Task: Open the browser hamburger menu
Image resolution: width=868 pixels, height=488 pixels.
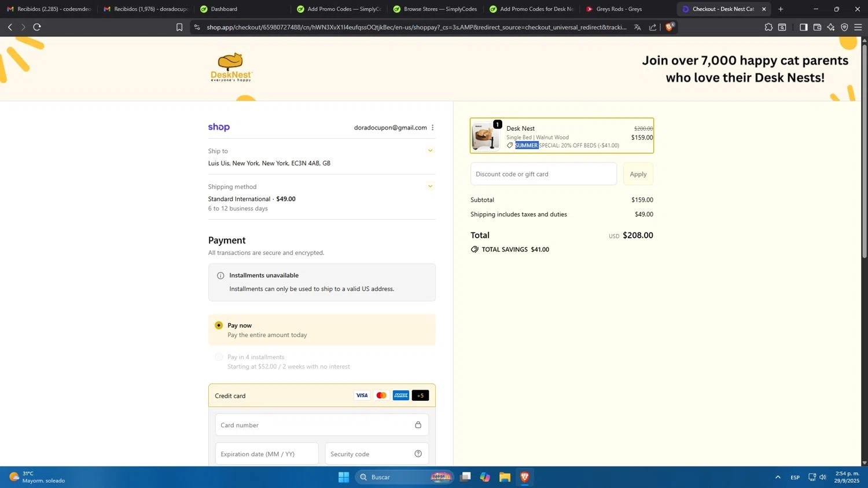Action: (x=858, y=27)
